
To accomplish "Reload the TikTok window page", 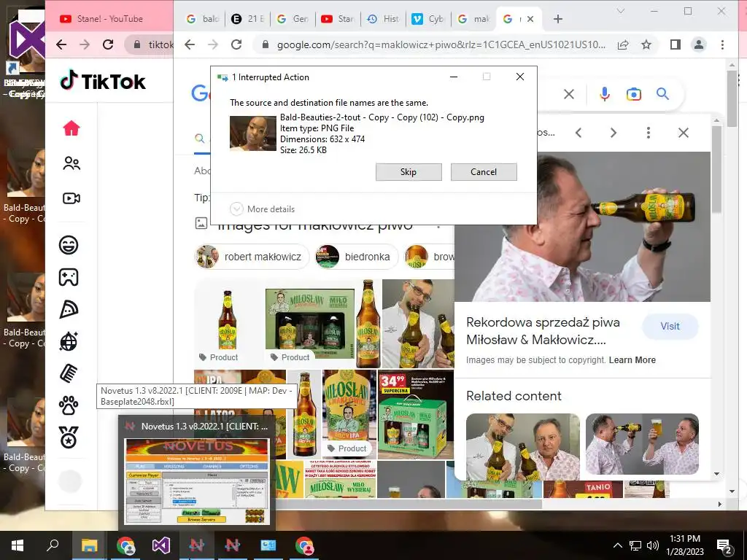I will pos(108,44).
